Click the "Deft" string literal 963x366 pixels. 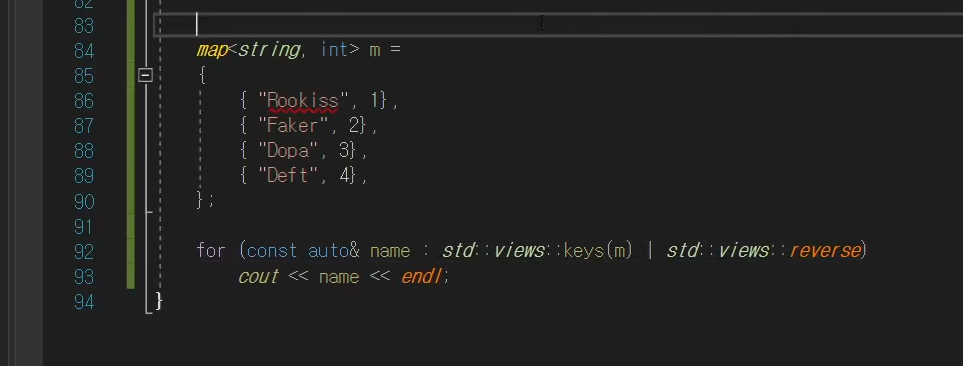click(x=287, y=176)
